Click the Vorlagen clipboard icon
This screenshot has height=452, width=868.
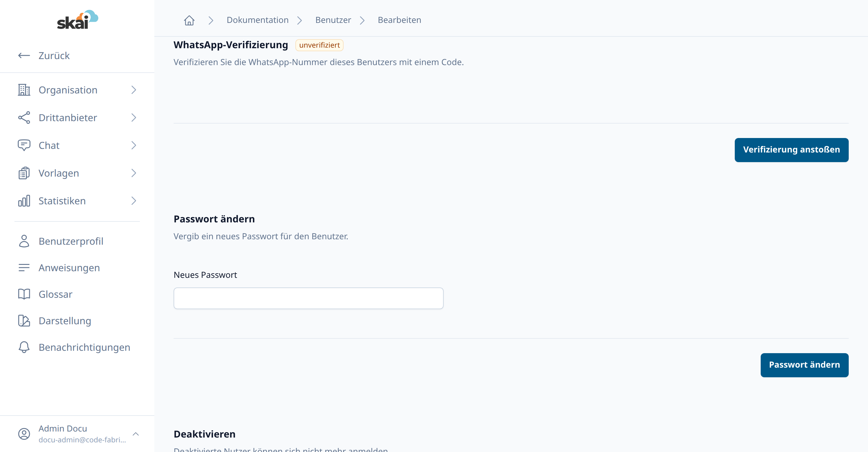point(24,173)
